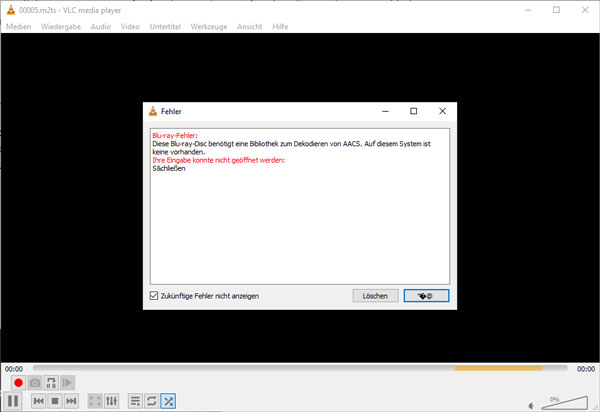Click the VLC cone in main title bar
The width and height of the screenshot is (600, 412).
11,10
